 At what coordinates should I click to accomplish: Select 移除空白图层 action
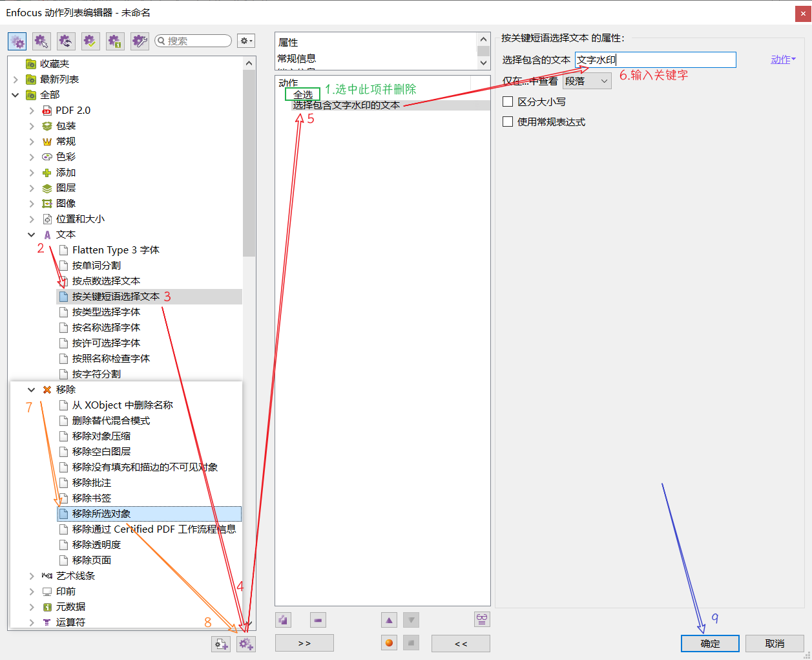point(101,452)
